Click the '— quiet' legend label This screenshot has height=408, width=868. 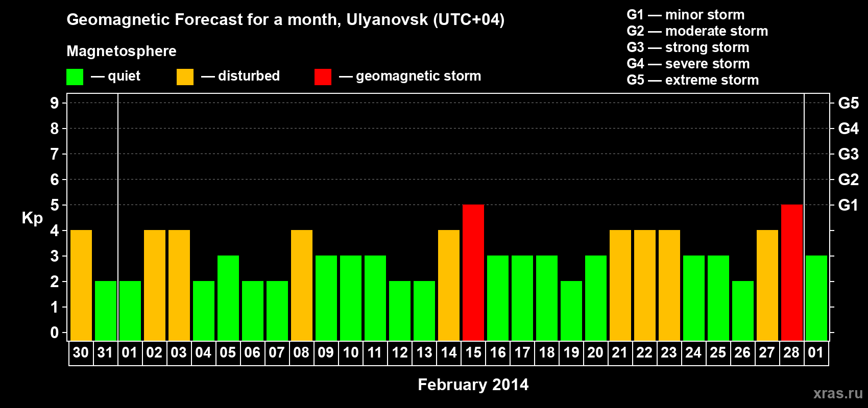[x=115, y=76]
